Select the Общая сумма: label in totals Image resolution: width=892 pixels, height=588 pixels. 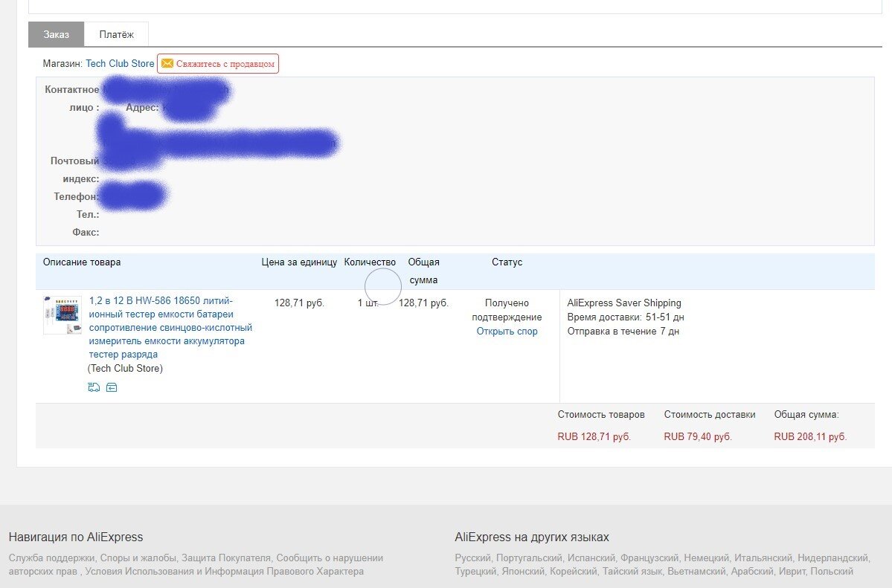[x=806, y=415]
